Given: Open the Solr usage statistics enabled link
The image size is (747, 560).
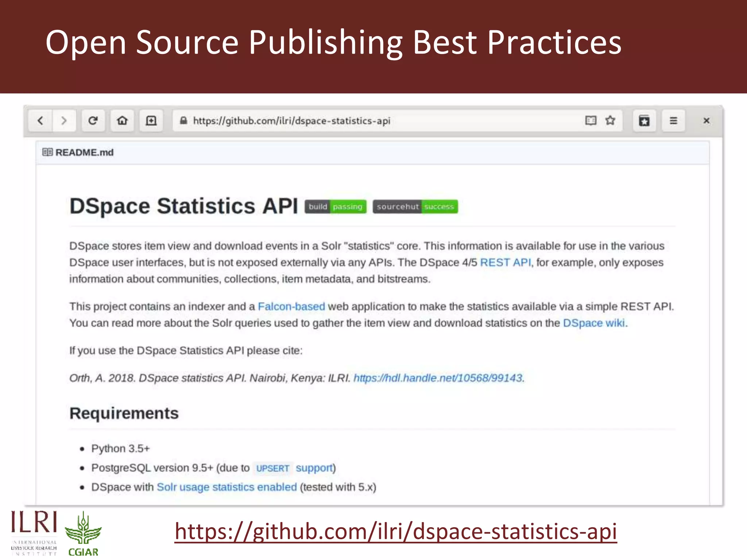Looking at the screenshot, I should coord(227,487).
